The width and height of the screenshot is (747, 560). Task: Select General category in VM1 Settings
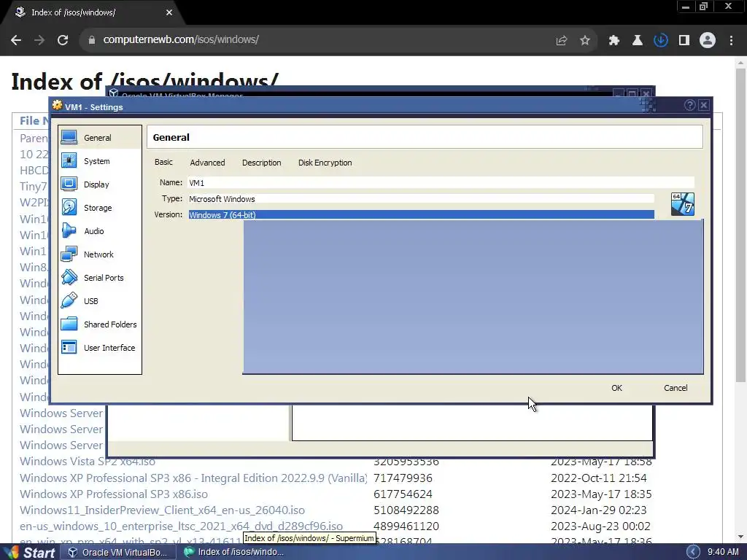99,138
